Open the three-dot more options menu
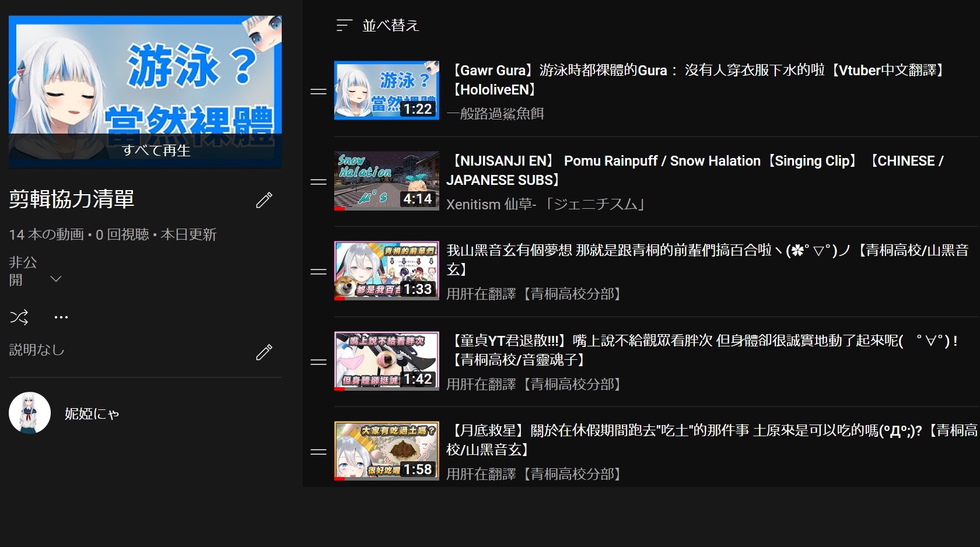 click(61, 317)
